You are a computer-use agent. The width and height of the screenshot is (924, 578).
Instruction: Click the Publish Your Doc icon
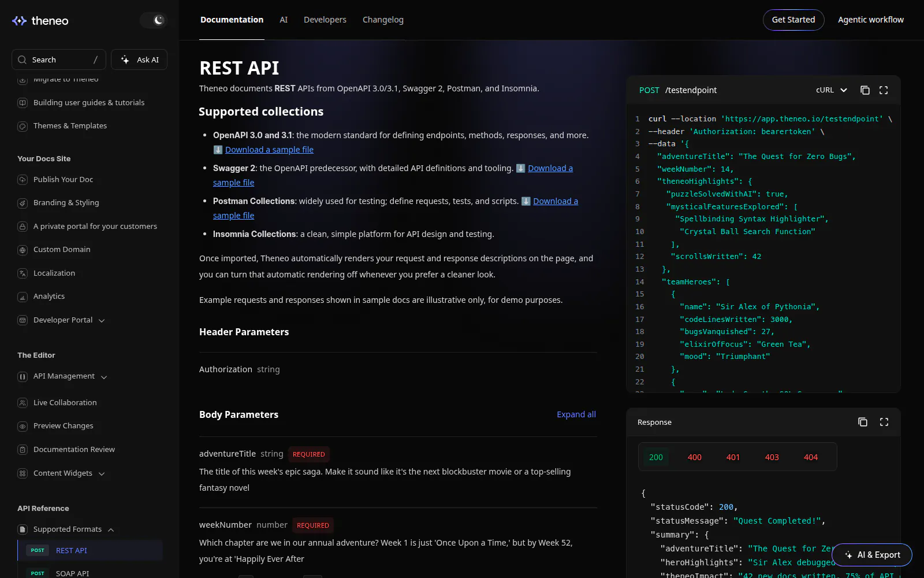23,180
